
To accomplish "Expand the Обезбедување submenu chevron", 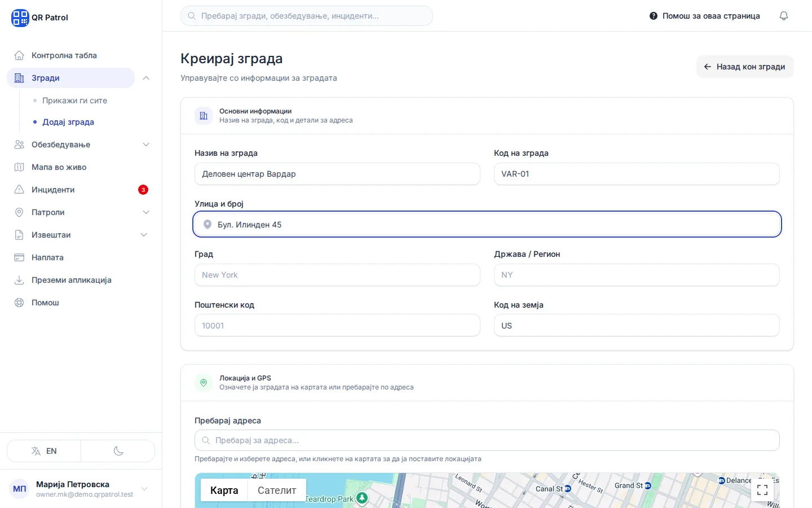I will tap(146, 144).
